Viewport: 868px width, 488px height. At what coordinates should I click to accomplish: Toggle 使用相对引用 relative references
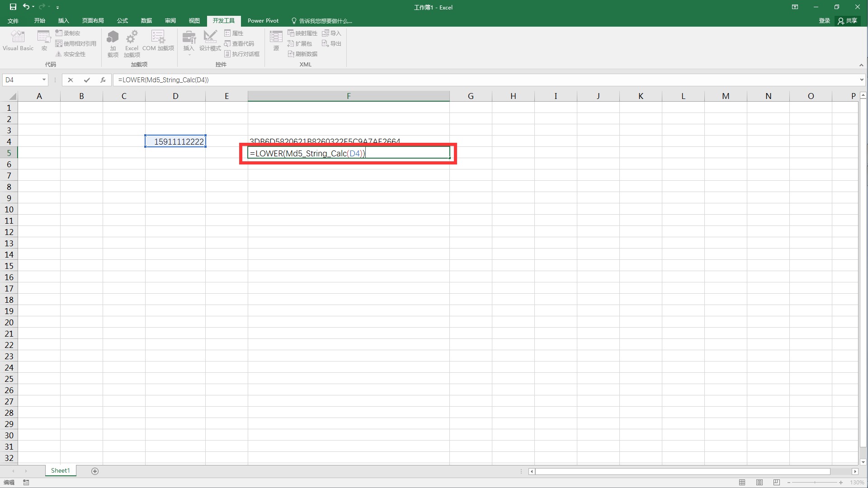pos(76,43)
